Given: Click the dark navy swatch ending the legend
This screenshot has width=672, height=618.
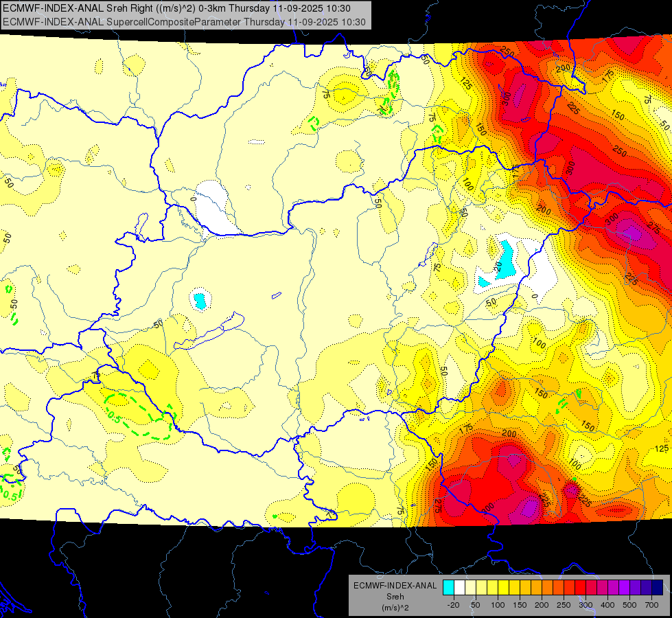Looking at the screenshot, I should (x=657, y=587).
